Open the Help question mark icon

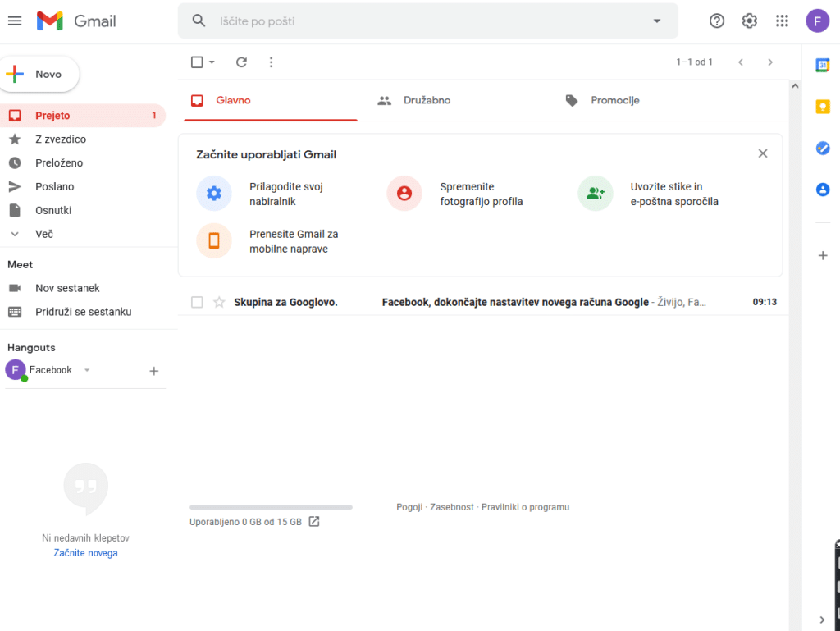pos(717,21)
